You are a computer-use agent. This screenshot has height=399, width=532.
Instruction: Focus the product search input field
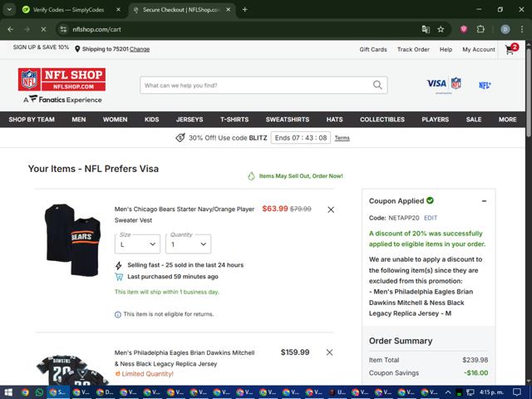[x=257, y=85]
